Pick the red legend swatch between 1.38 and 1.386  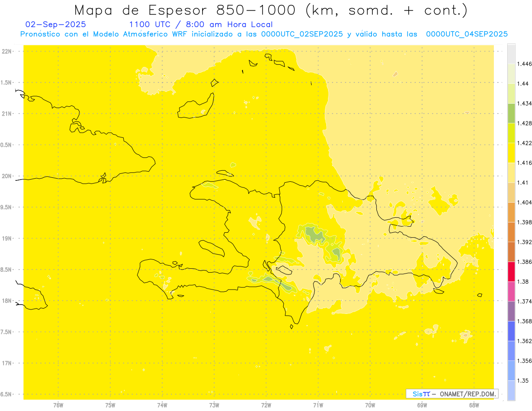click(x=511, y=271)
